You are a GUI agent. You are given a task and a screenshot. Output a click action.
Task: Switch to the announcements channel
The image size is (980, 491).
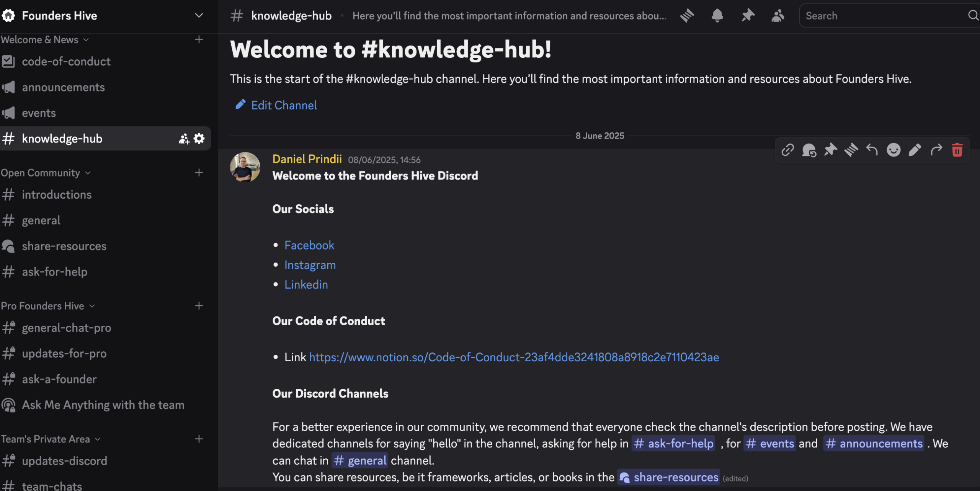coord(63,87)
